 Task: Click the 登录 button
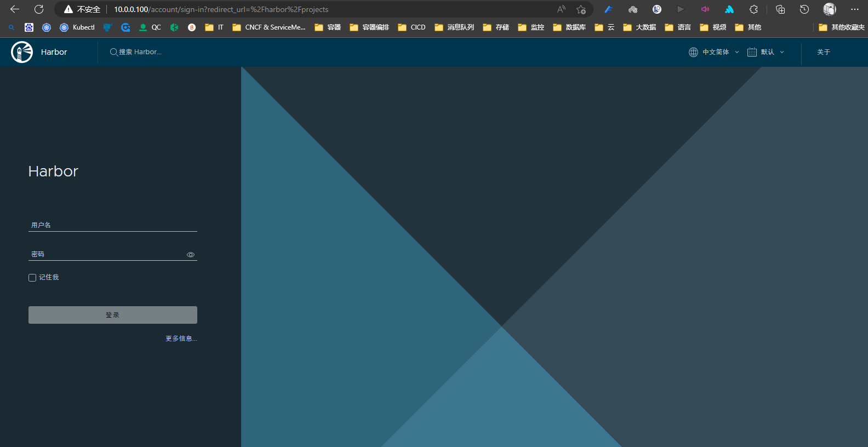pyautogui.click(x=113, y=315)
